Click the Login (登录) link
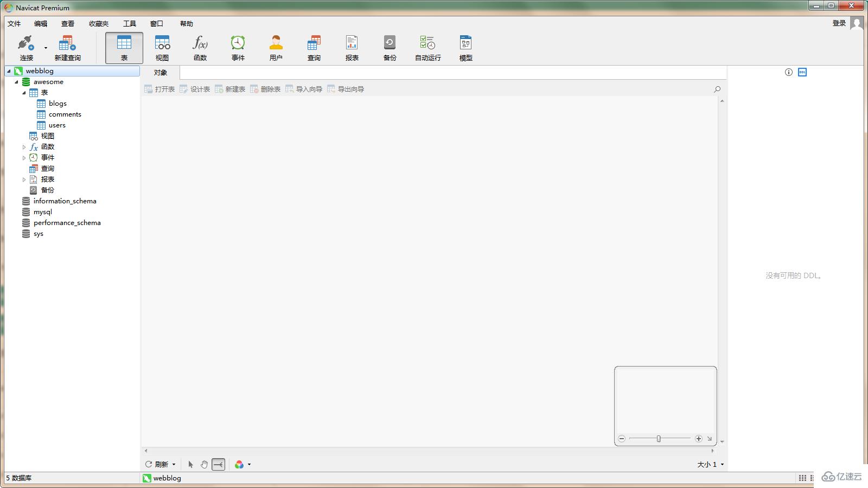Image resolution: width=868 pixels, height=488 pixels. coord(839,23)
